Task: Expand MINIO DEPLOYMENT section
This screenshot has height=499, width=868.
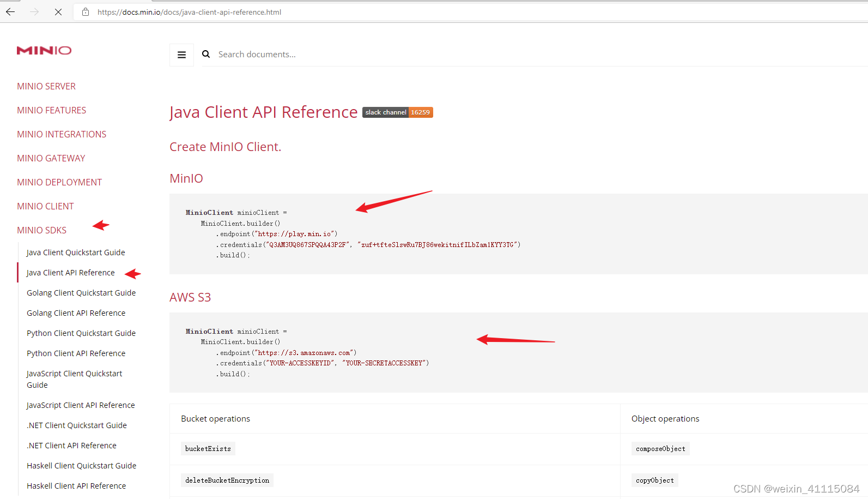Action: (59, 182)
